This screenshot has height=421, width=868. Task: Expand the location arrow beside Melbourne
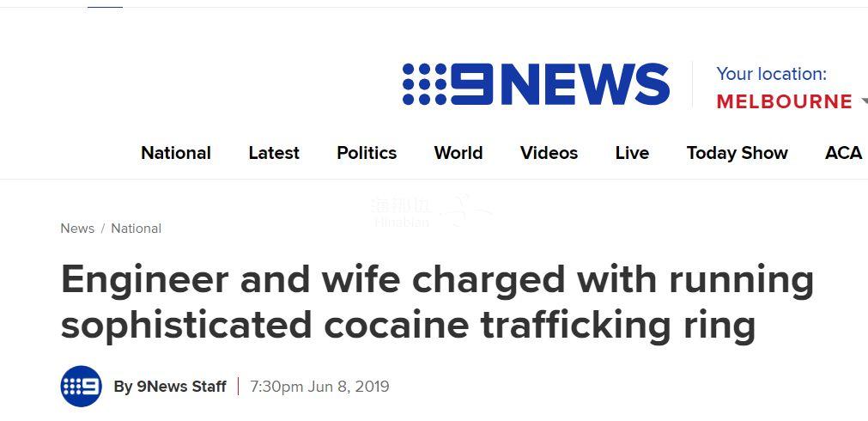point(863,101)
